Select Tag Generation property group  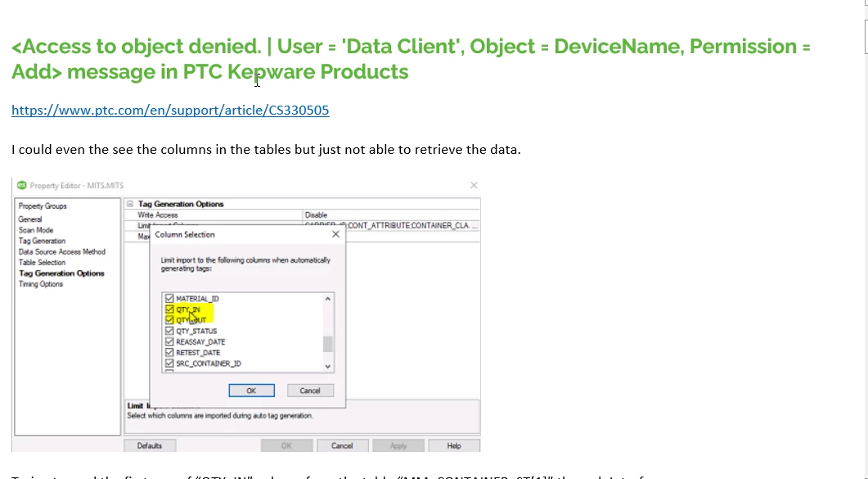tap(42, 241)
